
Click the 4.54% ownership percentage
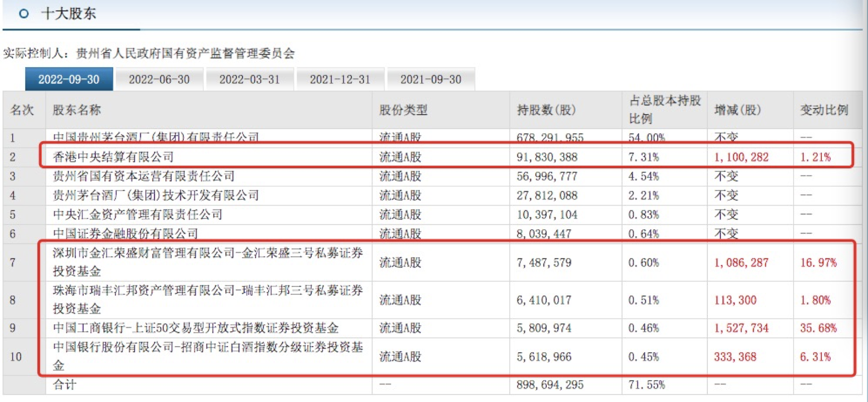click(644, 176)
